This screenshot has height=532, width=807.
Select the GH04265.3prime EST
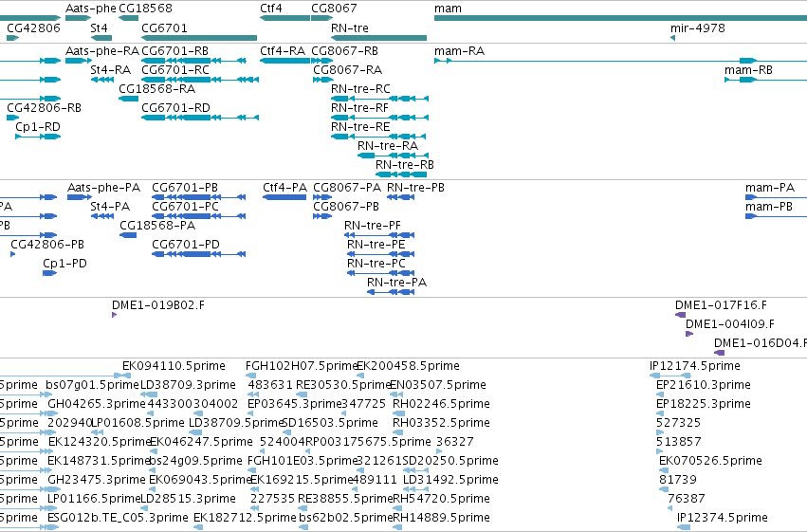click(52, 414)
